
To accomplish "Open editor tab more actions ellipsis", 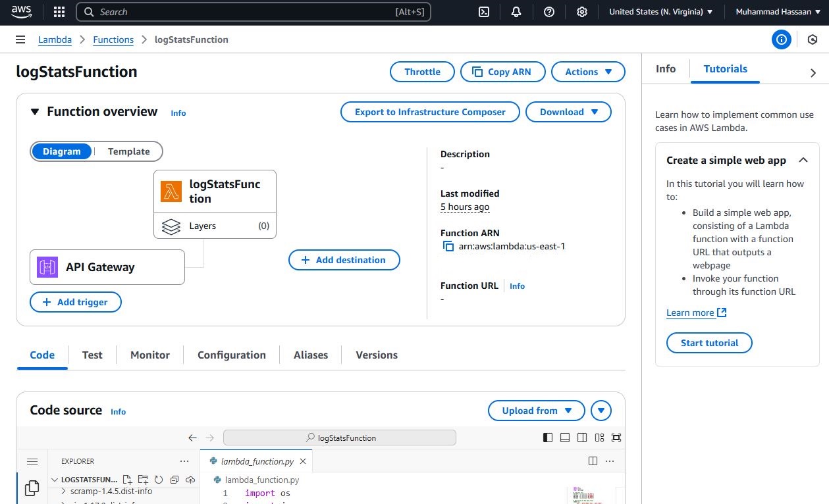I will coord(610,461).
